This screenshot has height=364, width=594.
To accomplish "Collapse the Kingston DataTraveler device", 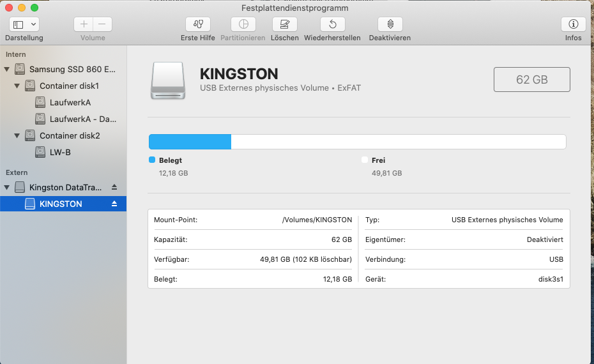I will click(7, 187).
